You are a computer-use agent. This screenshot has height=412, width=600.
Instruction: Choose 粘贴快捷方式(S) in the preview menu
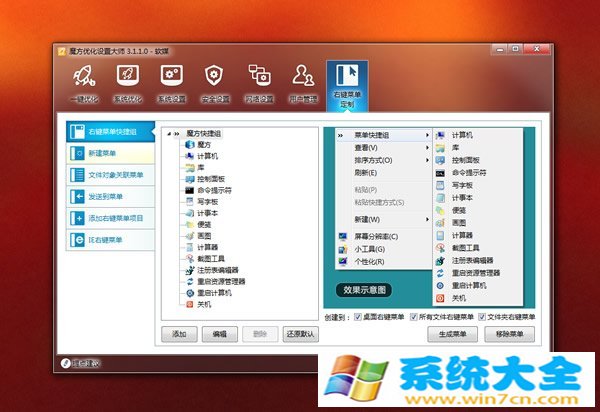pyautogui.click(x=379, y=202)
